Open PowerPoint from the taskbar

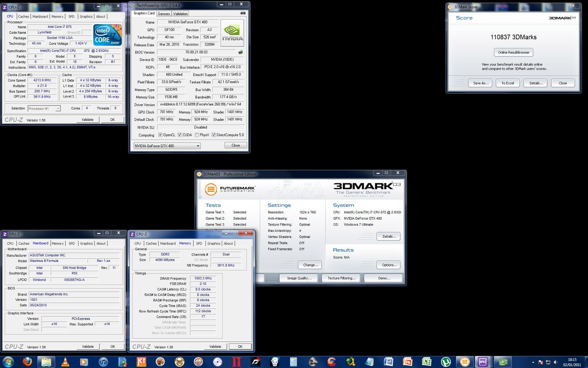click(x=408, y=362)
